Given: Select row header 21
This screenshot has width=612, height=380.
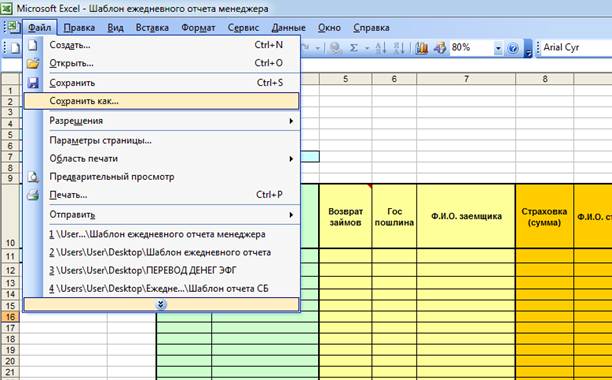Looking at the screenshot, I should [11, 372].
